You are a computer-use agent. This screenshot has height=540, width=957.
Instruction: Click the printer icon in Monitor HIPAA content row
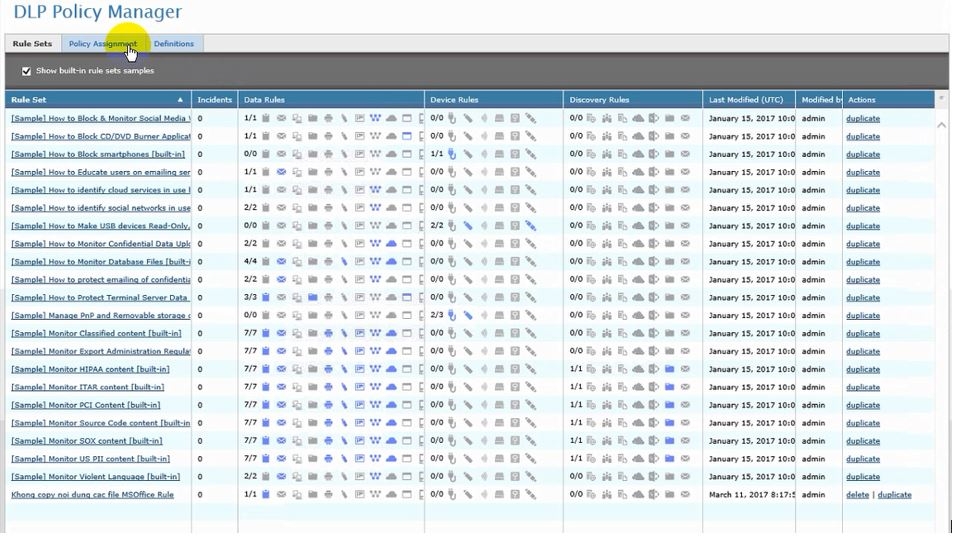[x=328, y=370]
